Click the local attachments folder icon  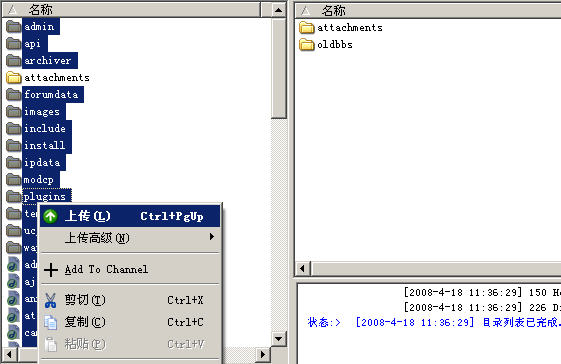pos(14,77)
